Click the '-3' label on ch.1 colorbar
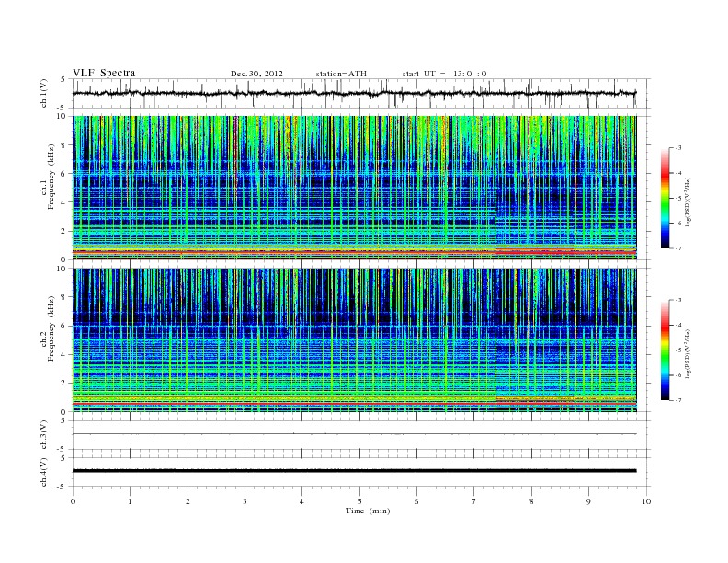This screenshot has height=563, width=728. [678, 148]
